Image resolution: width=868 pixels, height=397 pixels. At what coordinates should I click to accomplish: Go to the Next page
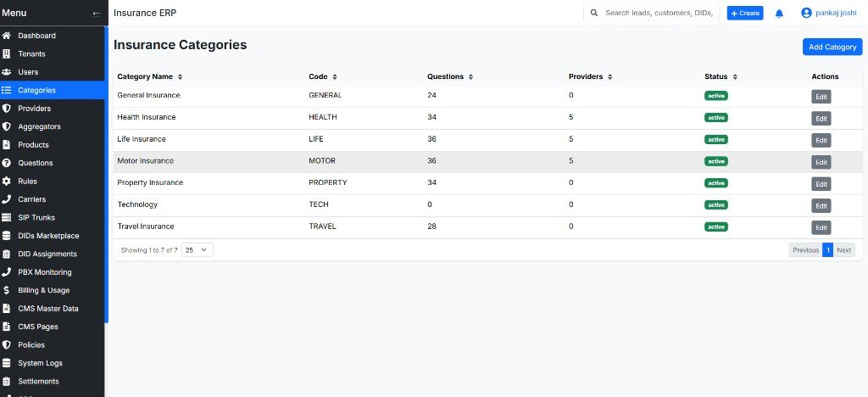pyautogui.click(x=843, y=250)
